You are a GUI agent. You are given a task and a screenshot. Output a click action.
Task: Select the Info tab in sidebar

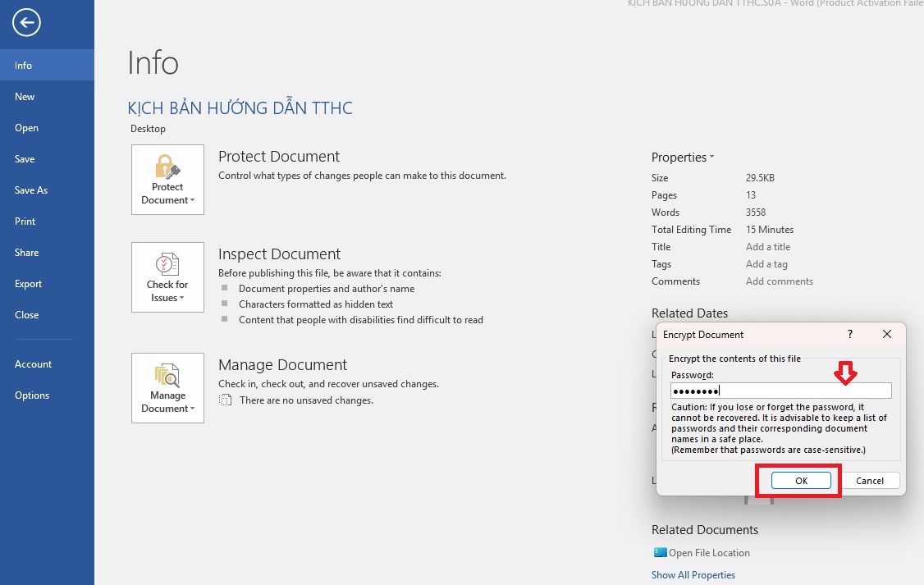tap(47, 66)
